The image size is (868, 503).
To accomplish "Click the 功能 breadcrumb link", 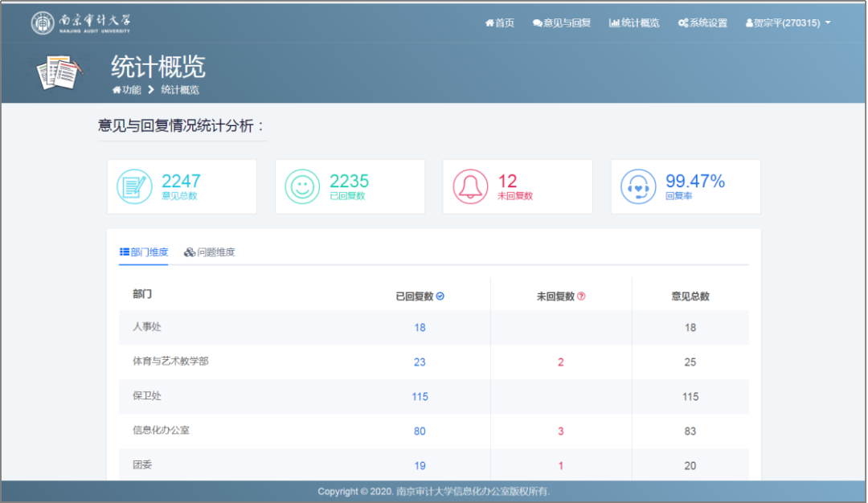I will (x=127, y=90).
